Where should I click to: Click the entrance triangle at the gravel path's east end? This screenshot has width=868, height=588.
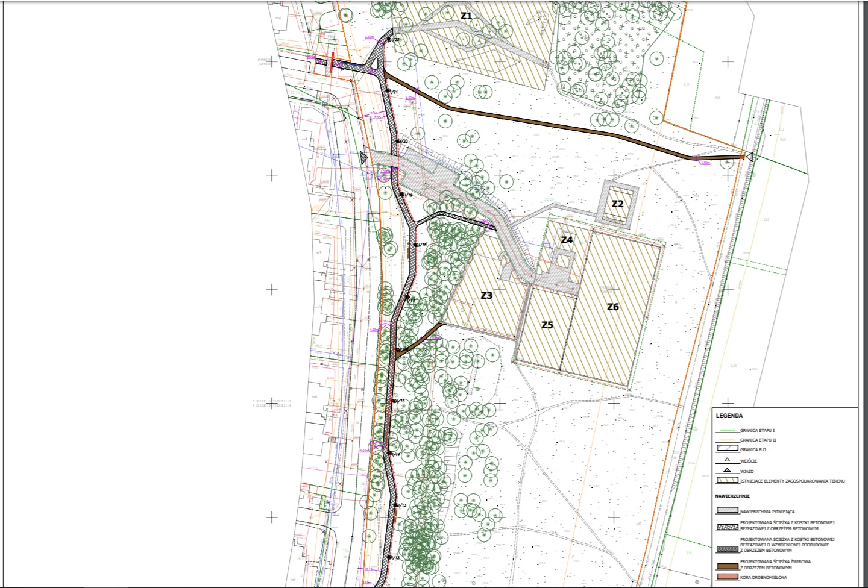750,157
